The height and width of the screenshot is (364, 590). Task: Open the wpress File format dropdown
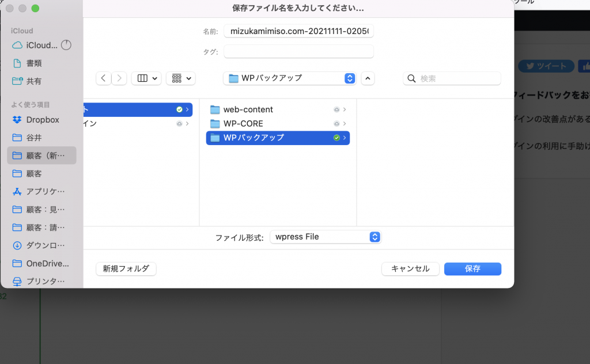[326, 237]
